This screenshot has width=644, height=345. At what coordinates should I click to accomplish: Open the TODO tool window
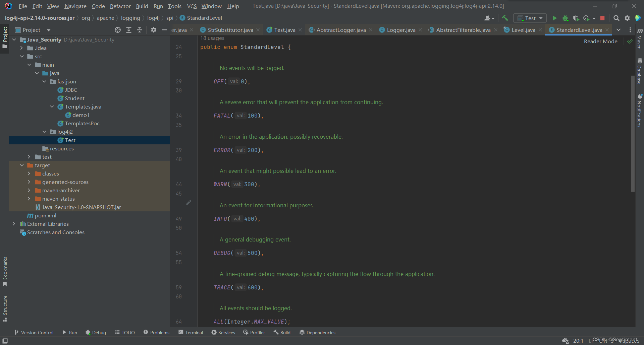tap(125, 332)
